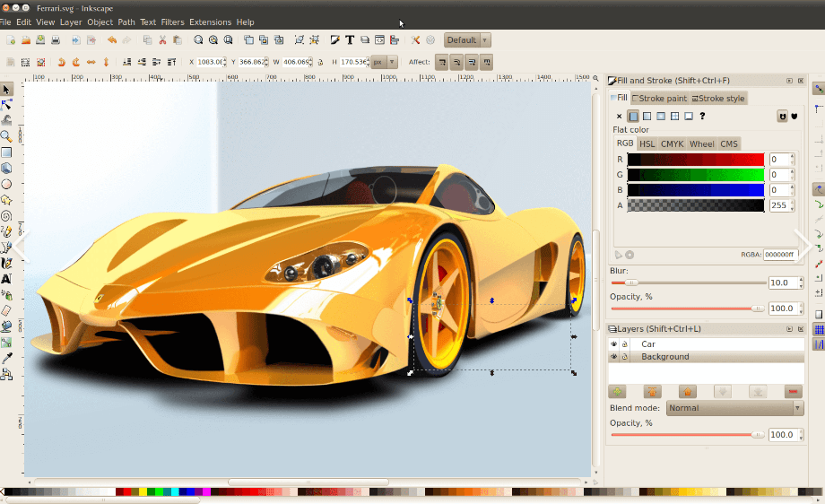This screenshot has height=504, width=825.
Task: Open the px units dropdown
Action: click(384, 62)
